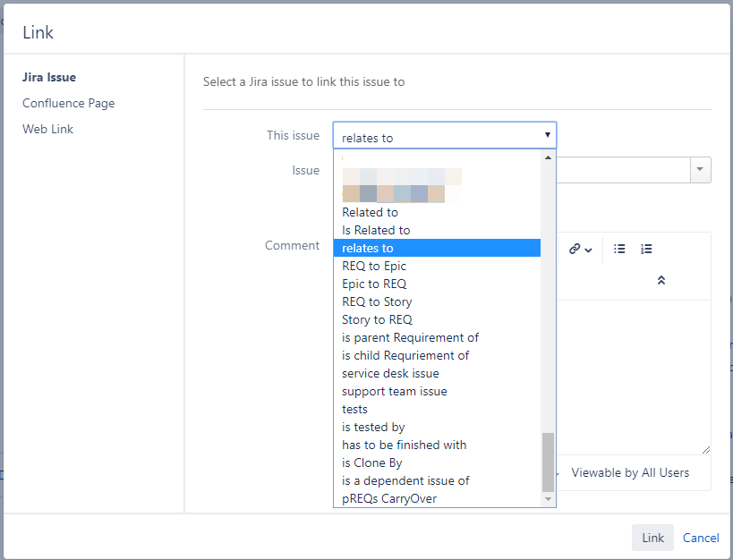Choose 'is tested by' link type
The height and width of the screenshot is (560, 733).
(437, 427)
